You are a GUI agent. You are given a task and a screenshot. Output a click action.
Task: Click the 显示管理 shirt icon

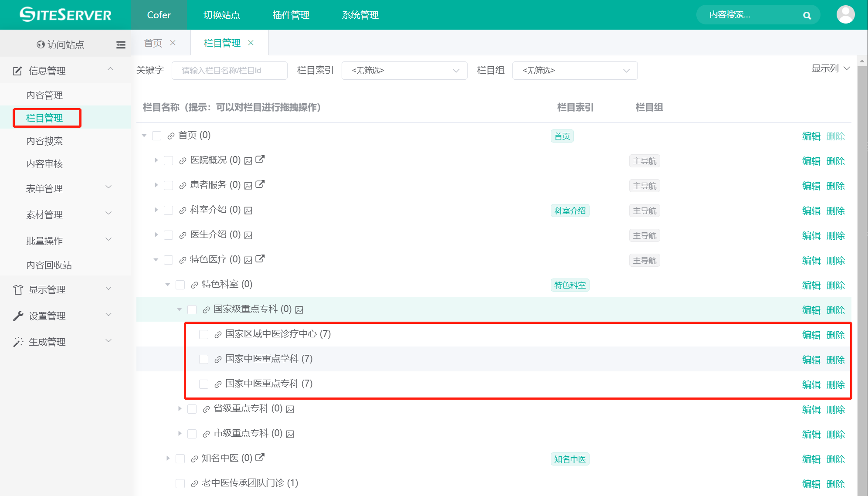pos(18,290)
